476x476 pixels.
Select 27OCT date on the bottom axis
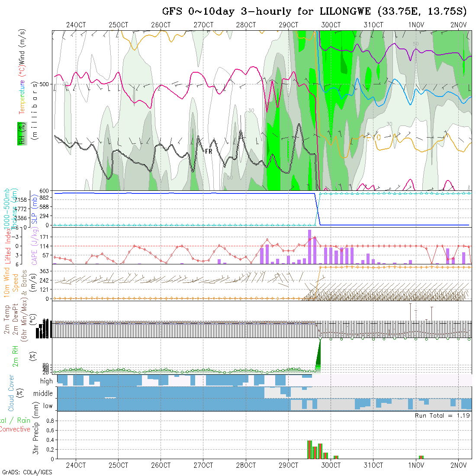[x=203, y=466]
